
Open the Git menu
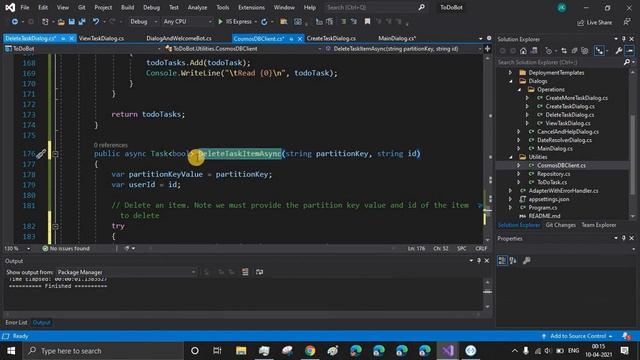point(82,7)
